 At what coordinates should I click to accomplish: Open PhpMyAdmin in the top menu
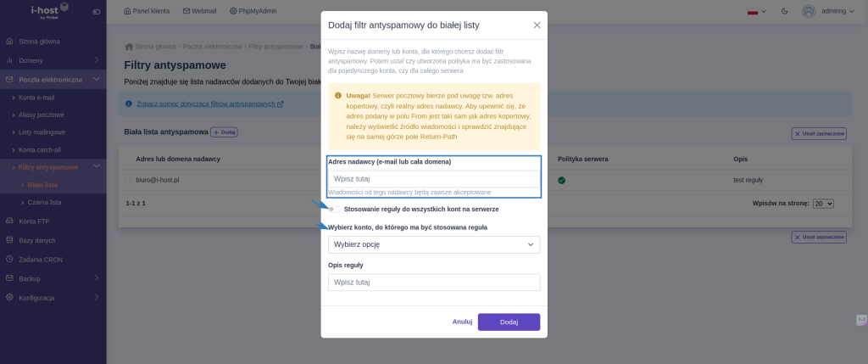pyautogui.click(x=253, y=11)
